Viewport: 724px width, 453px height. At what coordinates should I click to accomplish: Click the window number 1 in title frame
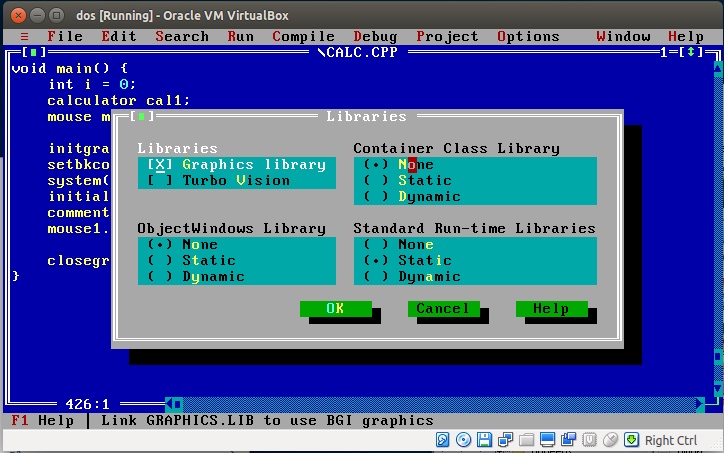tap(664, 52)
